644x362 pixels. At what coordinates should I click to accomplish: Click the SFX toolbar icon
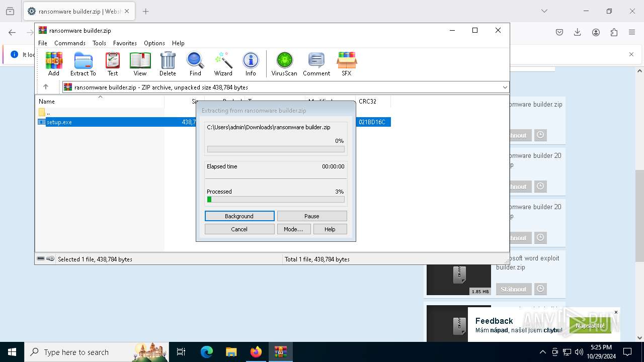[x=347, y=64]
